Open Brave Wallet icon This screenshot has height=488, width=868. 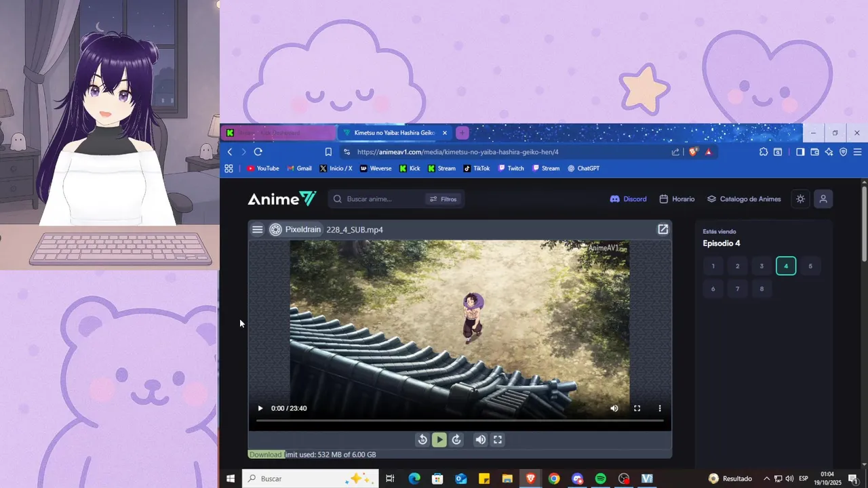click(x=814, y=152)
